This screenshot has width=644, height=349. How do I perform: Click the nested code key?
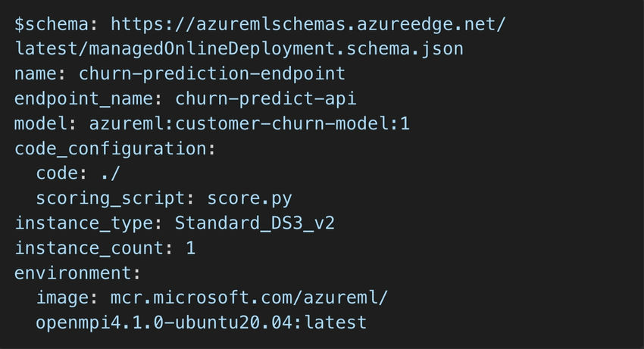[x=57, y=173]
